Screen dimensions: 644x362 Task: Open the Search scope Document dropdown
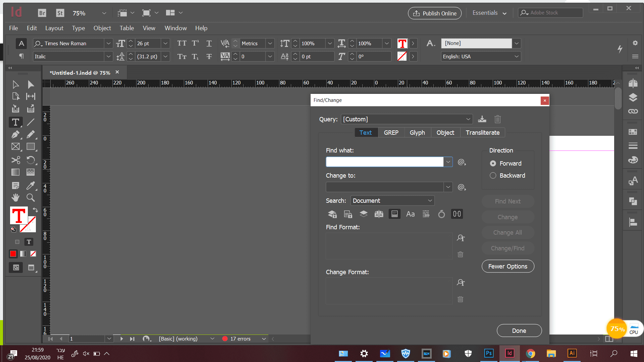(392, 201)
